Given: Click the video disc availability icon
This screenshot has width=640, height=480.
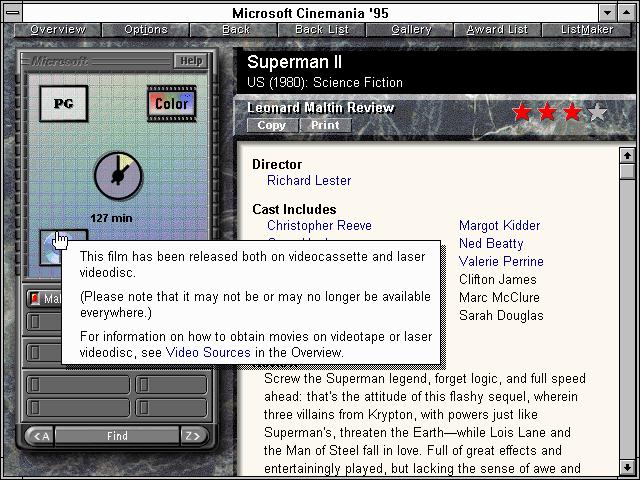Looking at the screenshot, I should [x=51, y=247].
